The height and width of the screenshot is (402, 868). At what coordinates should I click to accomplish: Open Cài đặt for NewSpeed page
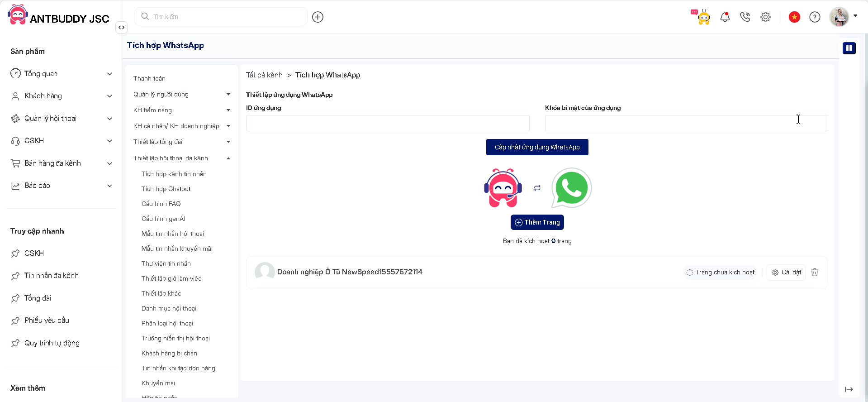coord(786,272)
